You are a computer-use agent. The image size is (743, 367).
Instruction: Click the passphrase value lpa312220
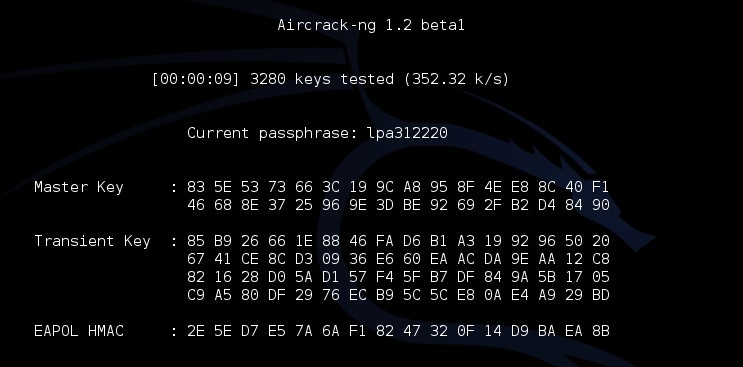tap(408, 133)
